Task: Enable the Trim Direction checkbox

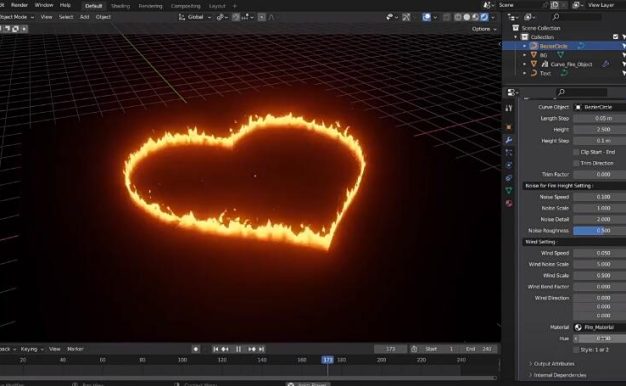Action: coord(576,163)
